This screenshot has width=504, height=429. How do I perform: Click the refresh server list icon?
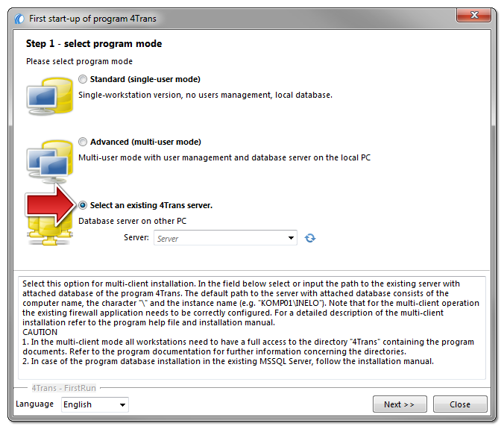click(310, 238)
